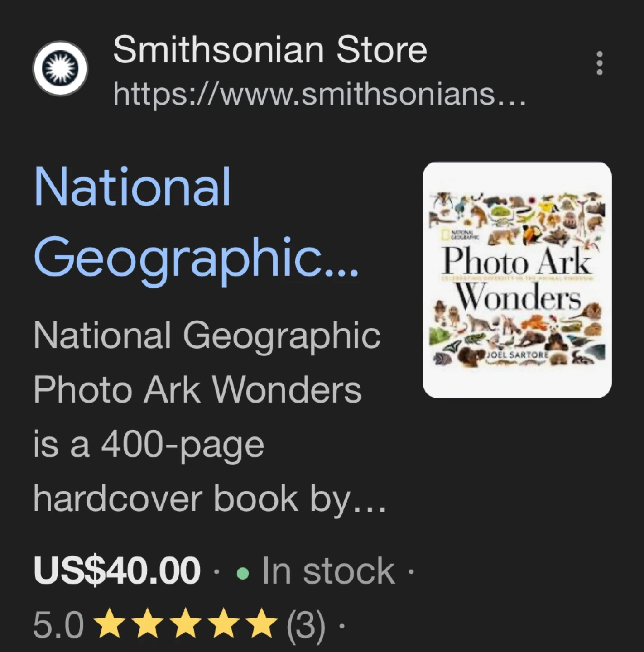The height and width of the screenshot is (652, 644).
Task: Click the 400-page text in the description
Action: (x=183, y=446)
